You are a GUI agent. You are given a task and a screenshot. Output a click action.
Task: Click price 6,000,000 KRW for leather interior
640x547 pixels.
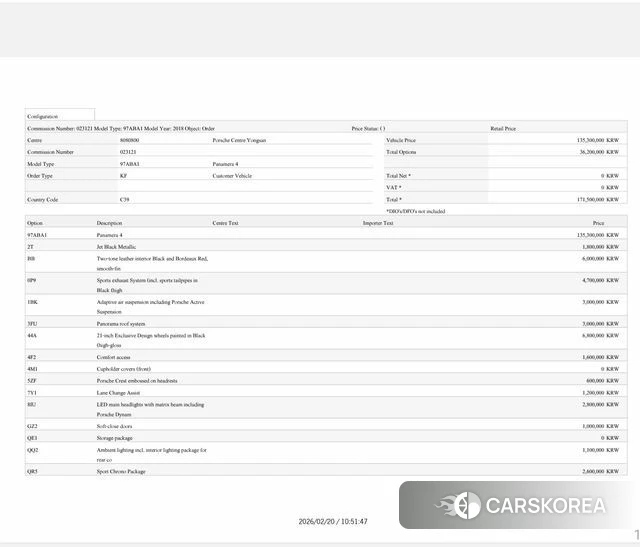tap(600, 259)
